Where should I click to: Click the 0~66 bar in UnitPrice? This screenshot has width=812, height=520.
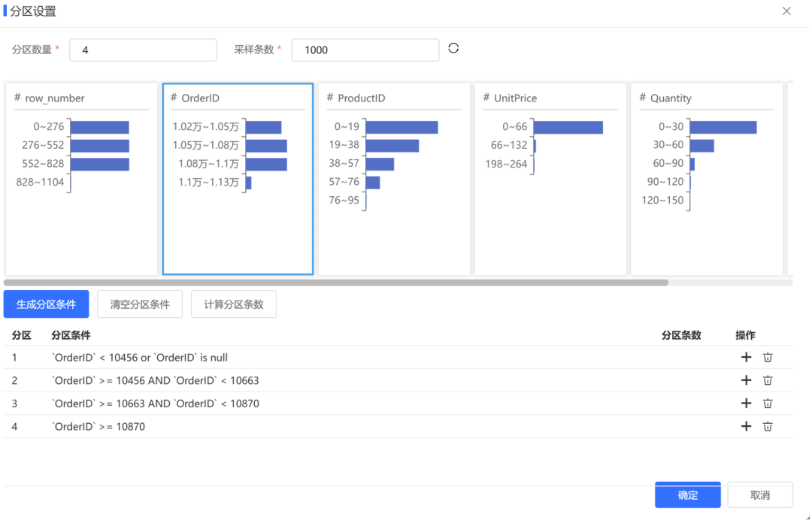[568, 127]
